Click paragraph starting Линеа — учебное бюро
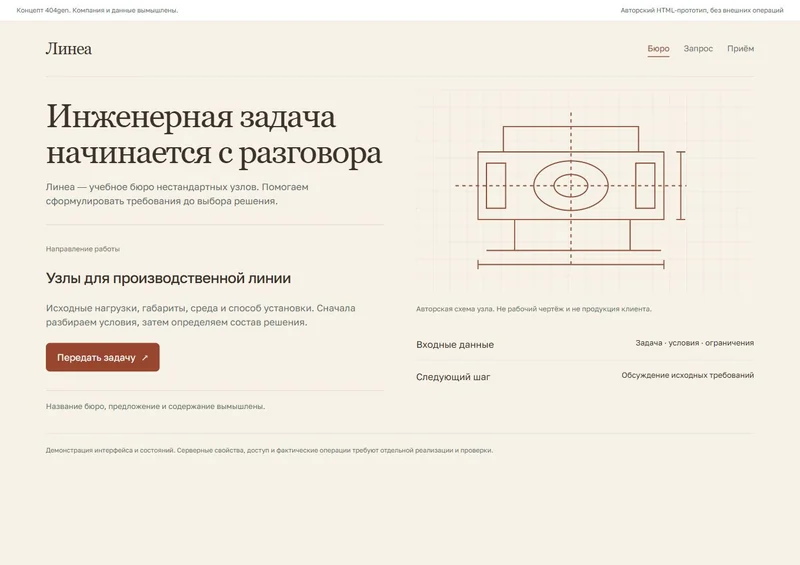 coord(177,194)
